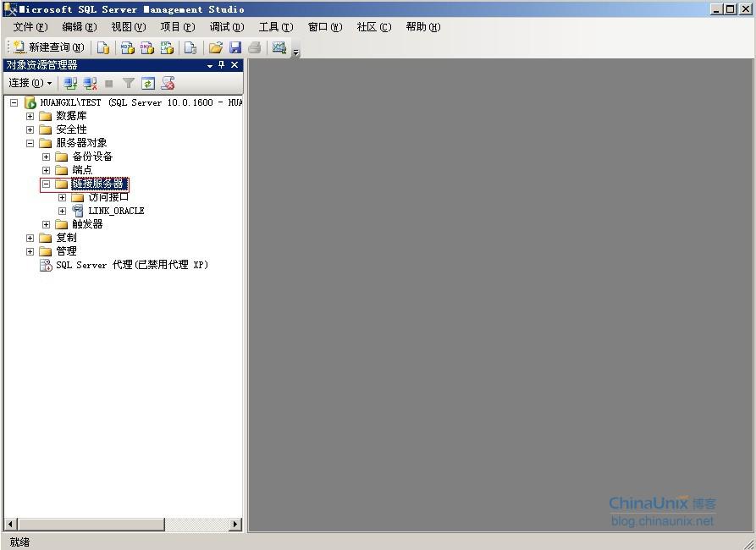The image size is (756, 550).
Task: Click the Save floppy disk icon
Action: pyautogui.click(x=235, y=47)
